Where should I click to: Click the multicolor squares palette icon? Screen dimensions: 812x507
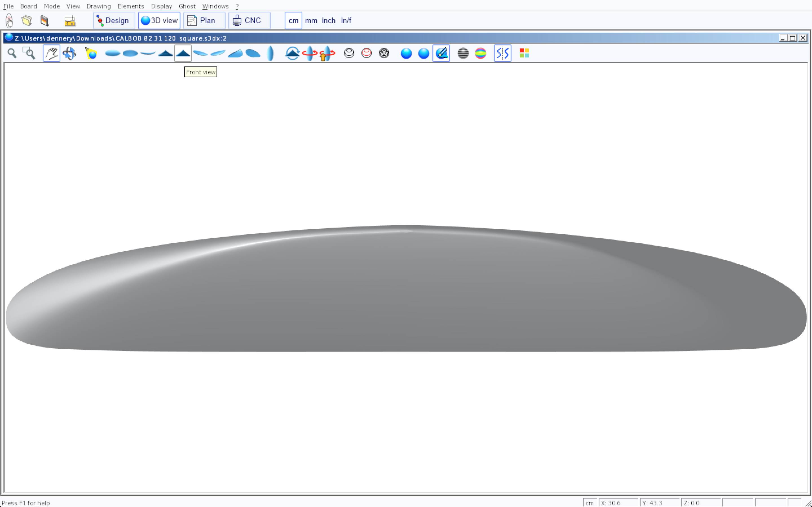pyautogui.click(x=524, y=53)
